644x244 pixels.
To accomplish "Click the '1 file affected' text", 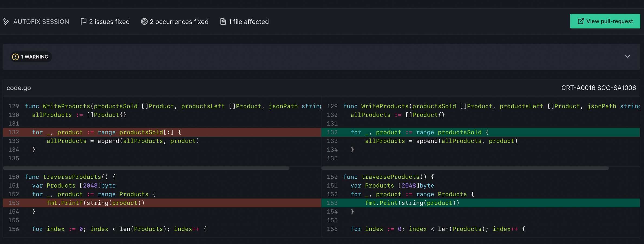I will (x=249, y=22).
